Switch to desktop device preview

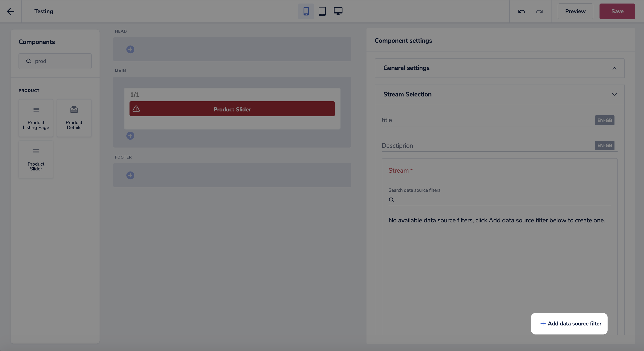(x=338, y=11)
